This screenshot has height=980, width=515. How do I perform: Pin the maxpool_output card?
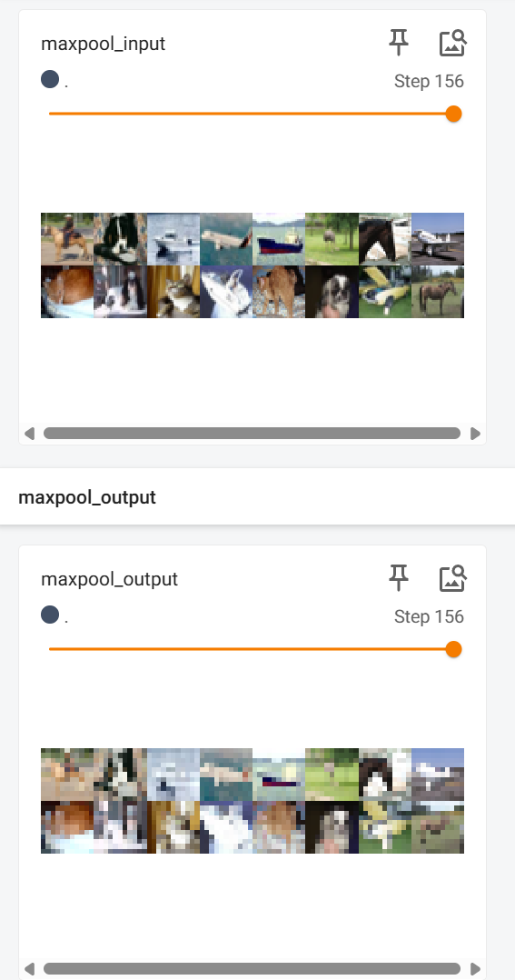pos(399,579)
